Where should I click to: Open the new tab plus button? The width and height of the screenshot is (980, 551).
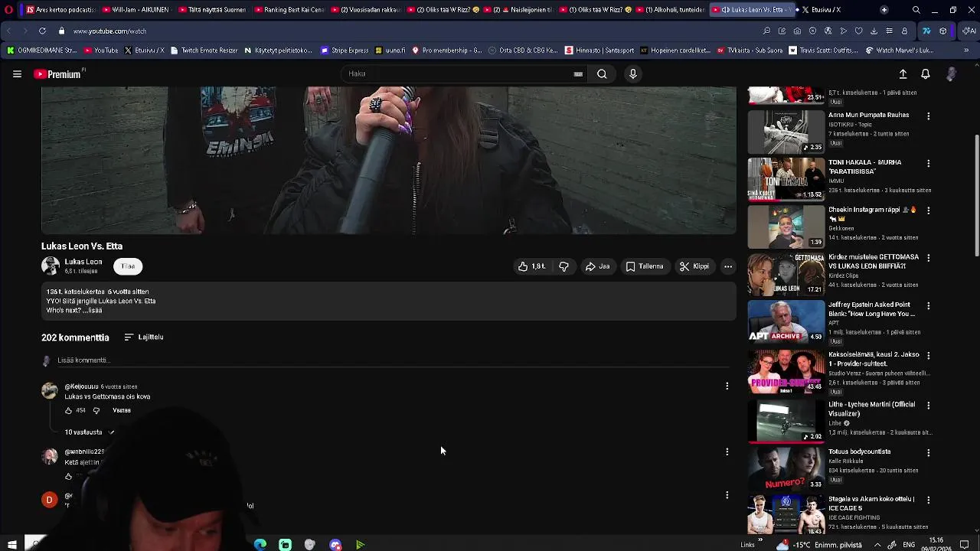click(x=884, y=10)
